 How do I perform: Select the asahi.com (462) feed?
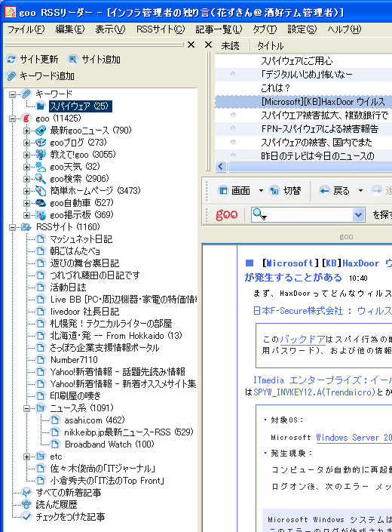pyautogui.click(x=94, y=420)
